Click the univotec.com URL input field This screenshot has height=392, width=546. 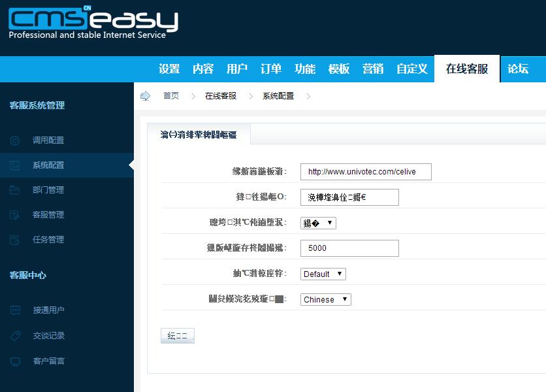coord(365,172)
